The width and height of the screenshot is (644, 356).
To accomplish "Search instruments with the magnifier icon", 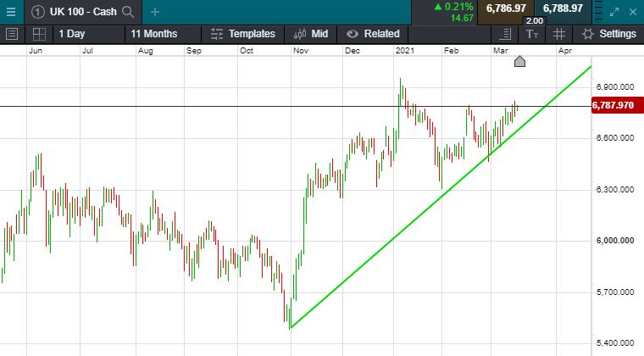I will pos(128,12).
